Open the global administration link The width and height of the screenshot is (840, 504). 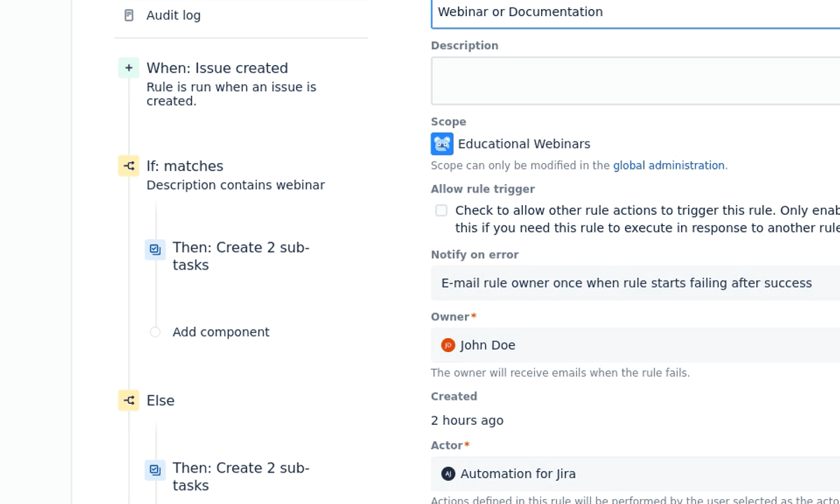[x=668, y=166]
